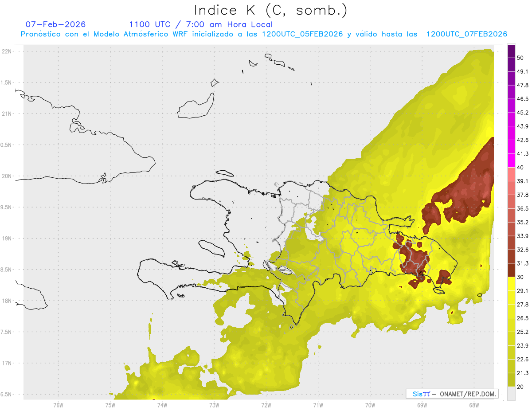Click the legend value "20"
Image resolution: width=532 pixels, height=411 pixels.
pos(520,387)
